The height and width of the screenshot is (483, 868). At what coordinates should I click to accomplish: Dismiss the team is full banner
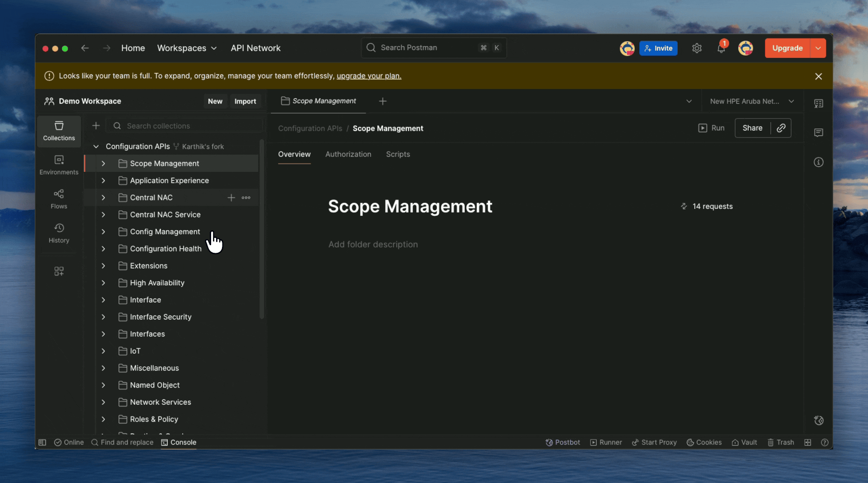[818, 76]
